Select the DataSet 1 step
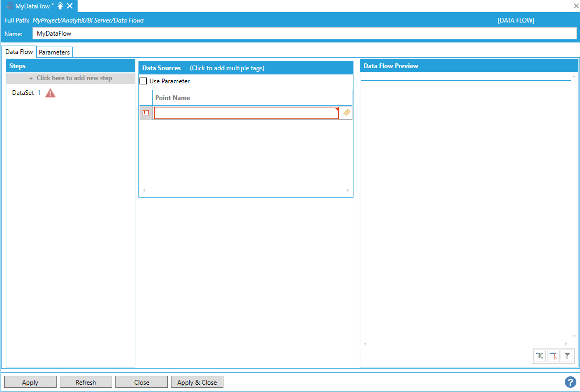The height and width of the screenshot is (392, 580). click(x=26, y=93)
